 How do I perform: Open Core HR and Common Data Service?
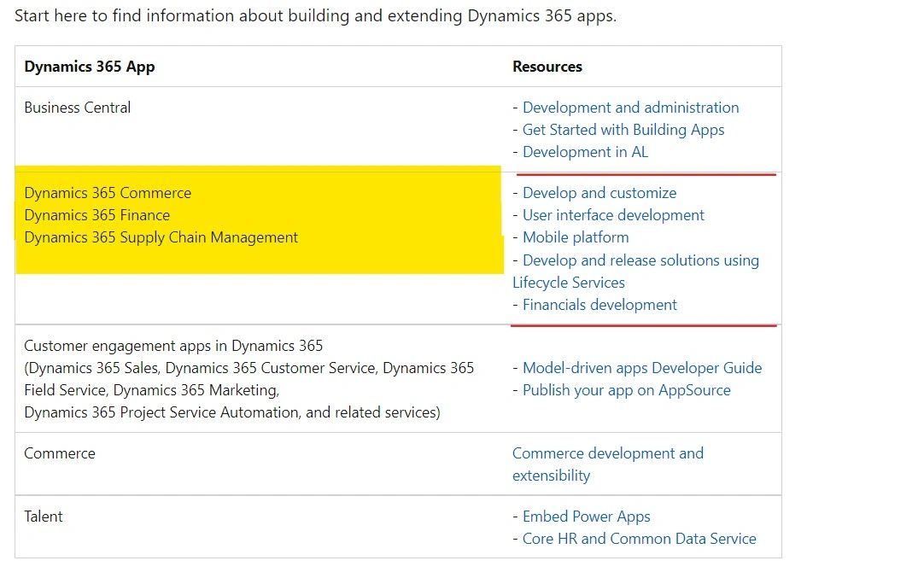(639, 539)
